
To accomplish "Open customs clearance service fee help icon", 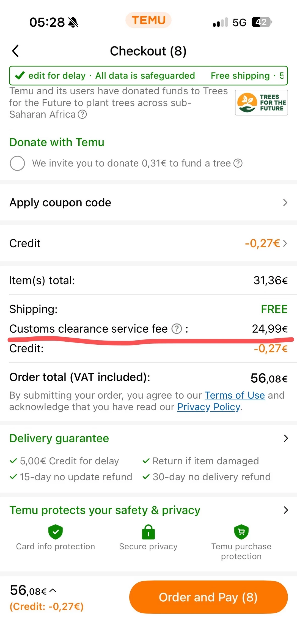I will (177, 328).
